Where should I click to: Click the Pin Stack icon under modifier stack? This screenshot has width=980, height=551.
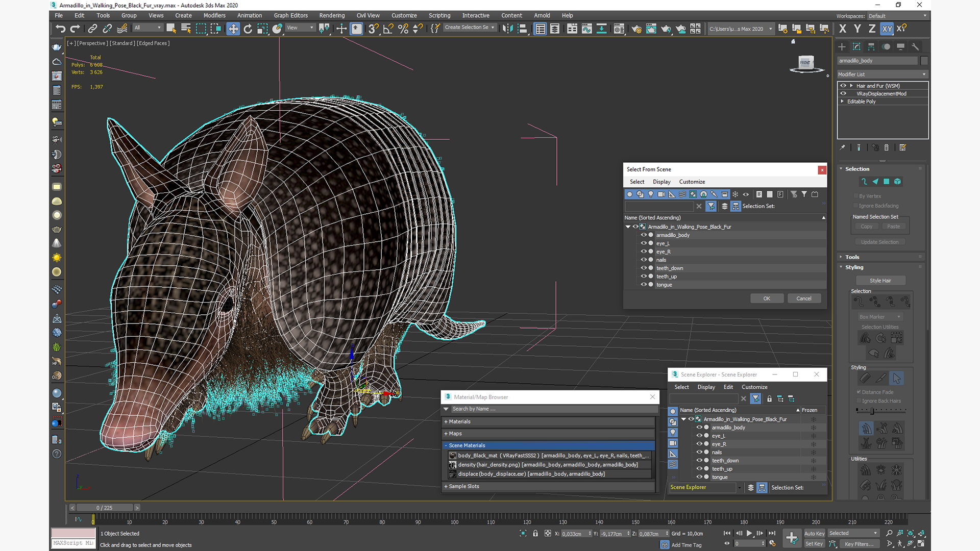click(842, 148)
